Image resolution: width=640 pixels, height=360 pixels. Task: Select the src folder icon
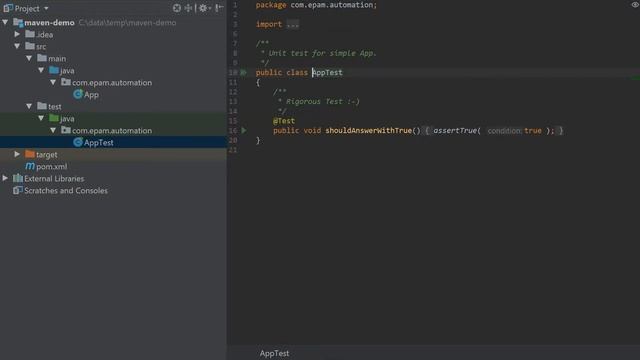pyautogui.click(x=30, y=46)
